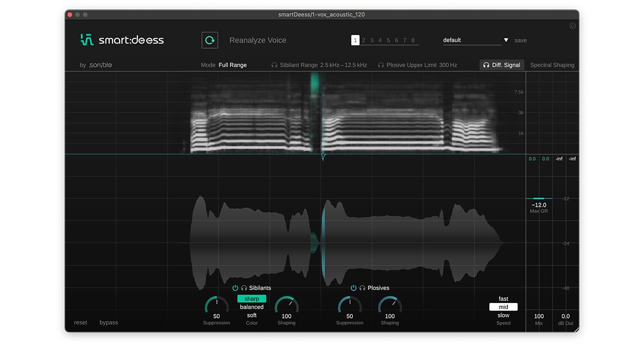Click 7.5k frequency axis label
Image resolution: width=644 pixels, height=346 pixels.
(519, 92)
